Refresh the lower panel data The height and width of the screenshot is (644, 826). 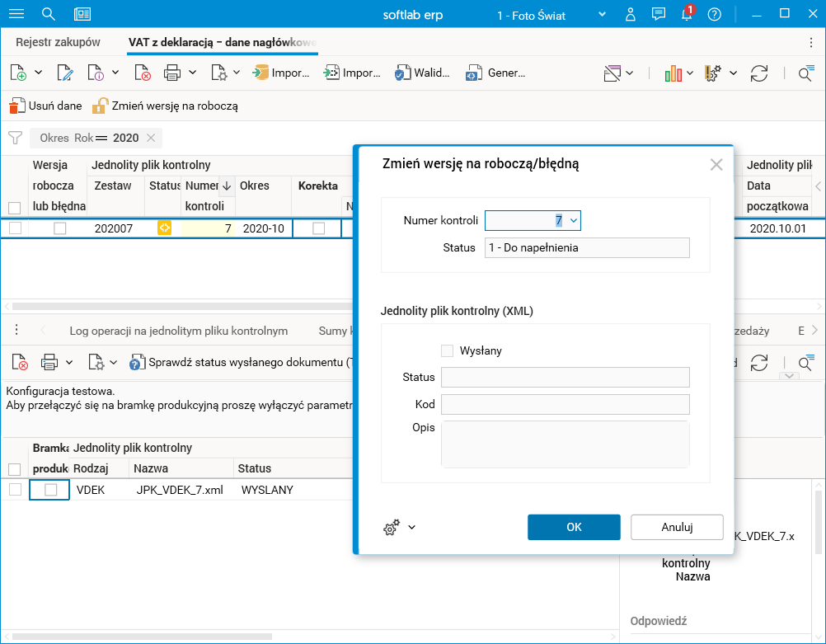click(x=759, y=363)
